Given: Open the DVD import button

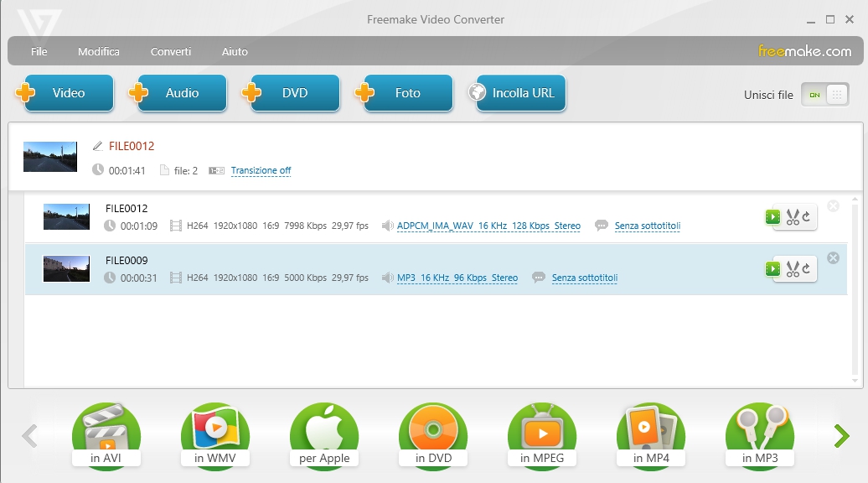Looking at the screenshot, I should point(292,93).
